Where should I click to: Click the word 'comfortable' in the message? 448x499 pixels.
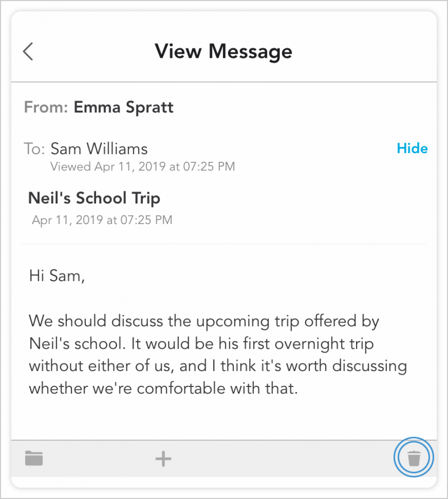coord(182,388)
